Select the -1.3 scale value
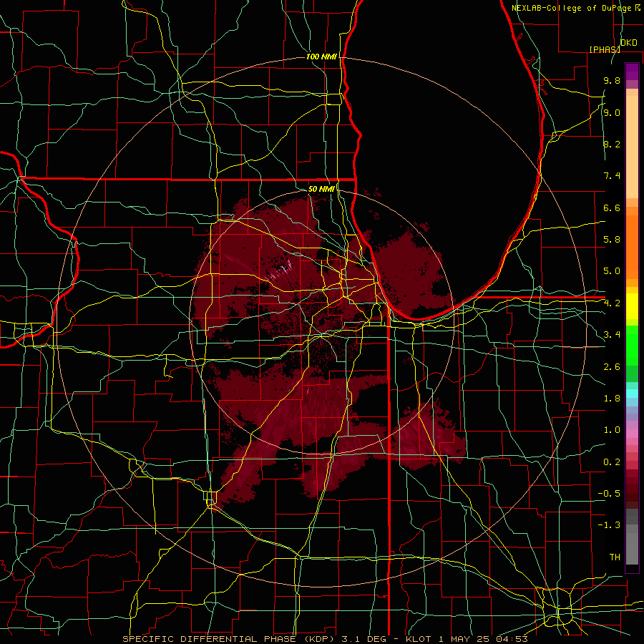 point(609,525)
